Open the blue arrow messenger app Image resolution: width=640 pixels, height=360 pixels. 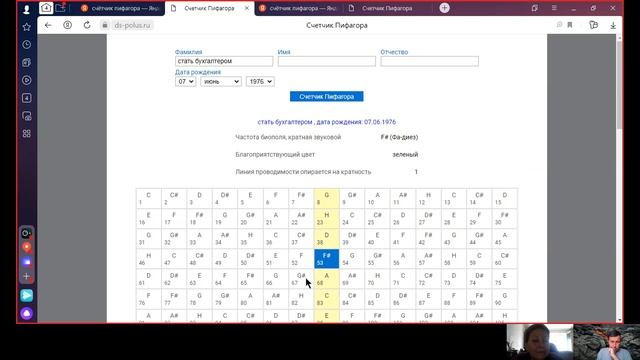(x=27, y=295)
